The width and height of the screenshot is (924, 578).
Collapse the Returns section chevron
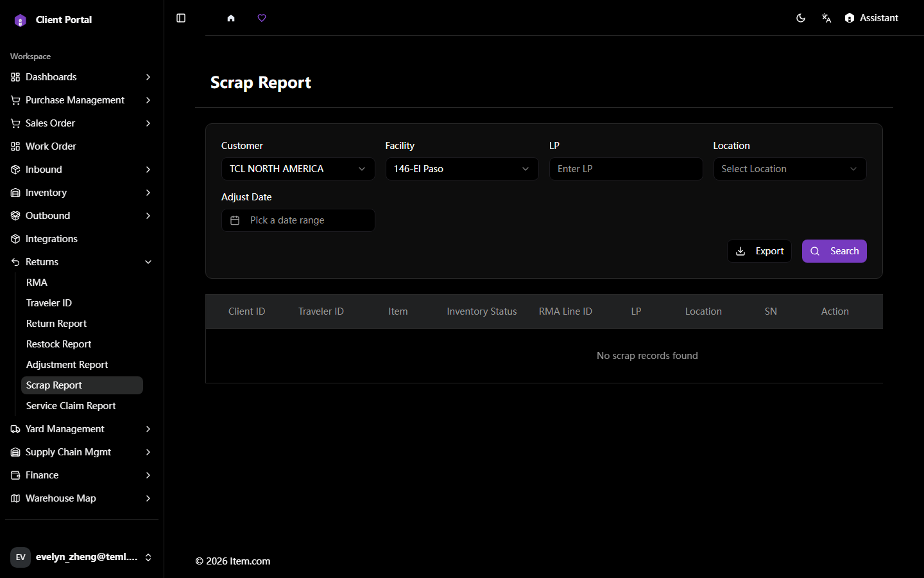click(x=148, y=262)
